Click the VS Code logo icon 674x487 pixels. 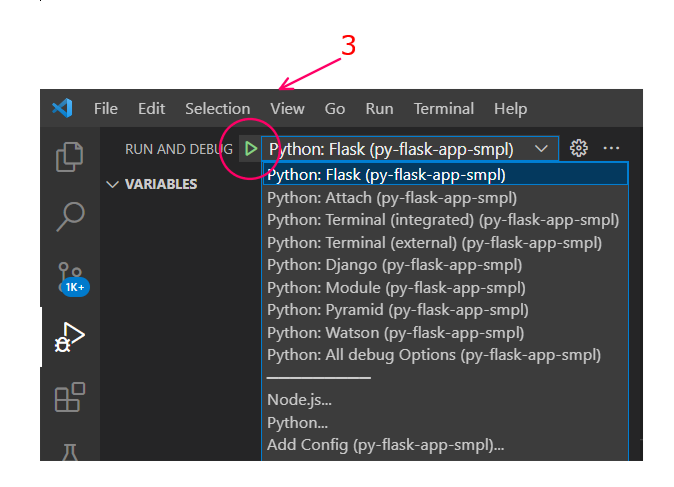point(62,108)
